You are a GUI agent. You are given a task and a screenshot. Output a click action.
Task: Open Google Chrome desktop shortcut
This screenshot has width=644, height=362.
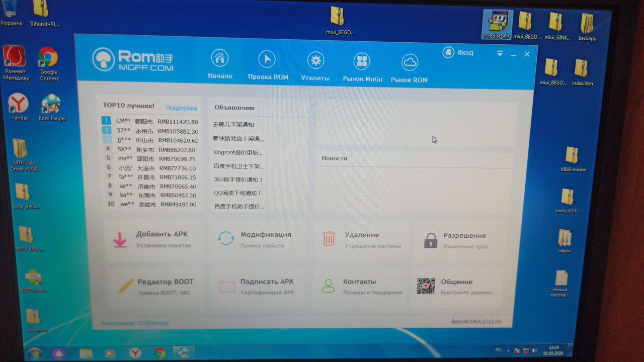49,64
